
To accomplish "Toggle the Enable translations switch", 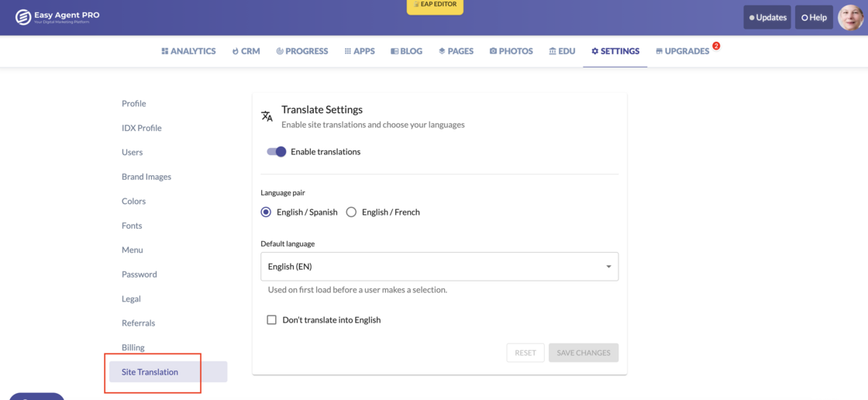I will [x=277, y=152].
